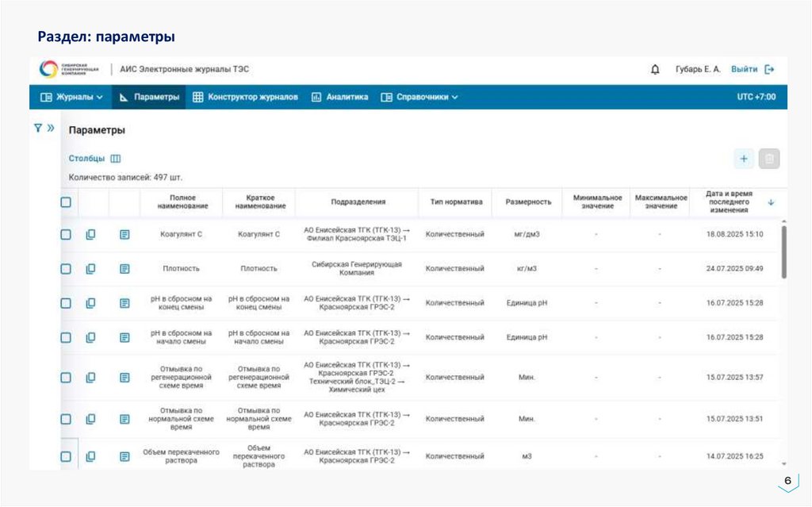Switch to the Аналитика tab

339,97
